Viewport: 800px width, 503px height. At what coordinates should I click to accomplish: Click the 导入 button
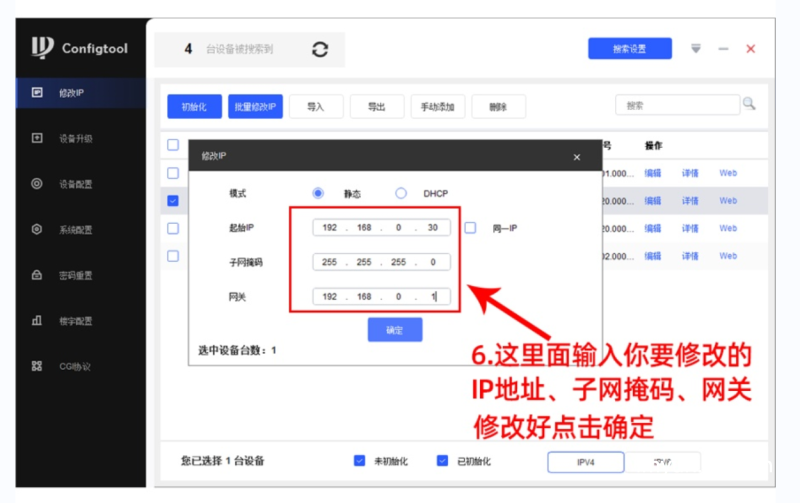(316, 107)
